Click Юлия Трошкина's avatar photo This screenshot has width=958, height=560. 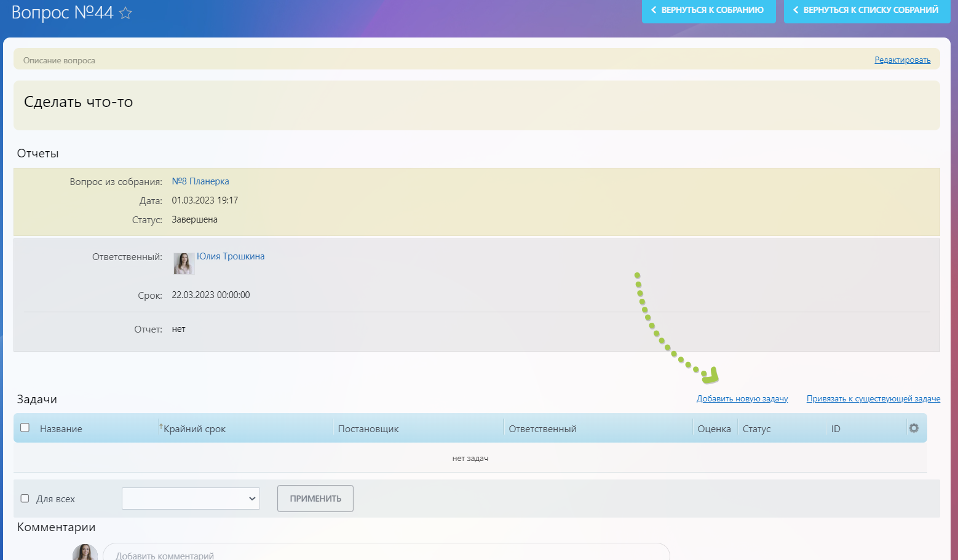pos(184,263)
